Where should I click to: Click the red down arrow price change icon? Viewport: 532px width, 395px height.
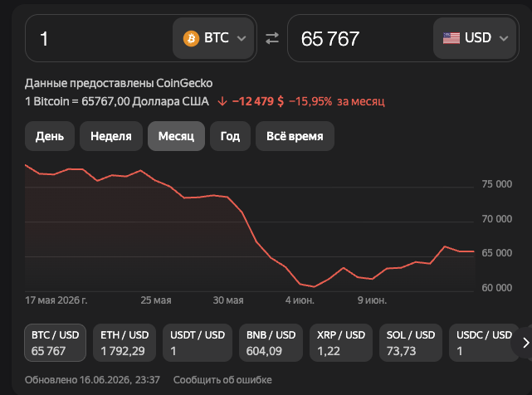pos(222,101)
